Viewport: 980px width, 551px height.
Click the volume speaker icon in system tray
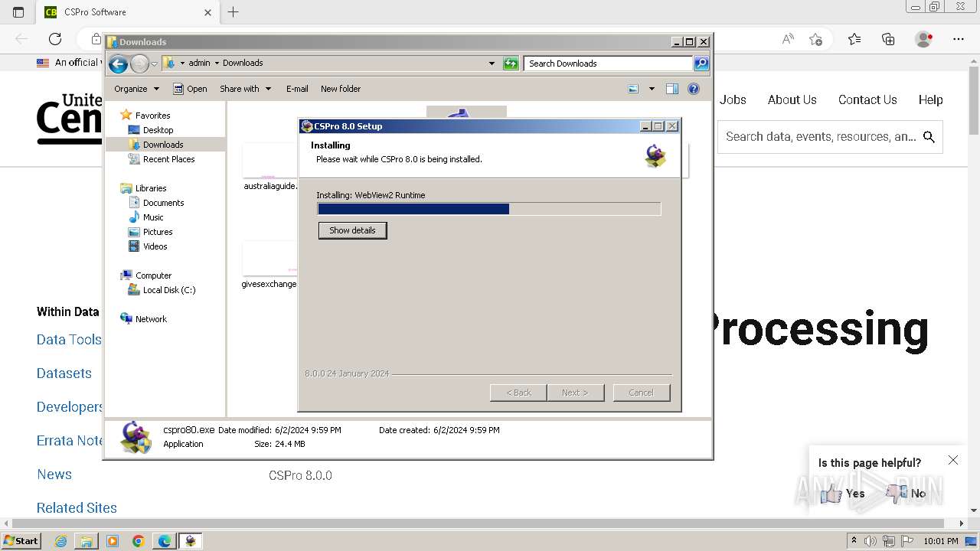[x=870, y=541]
